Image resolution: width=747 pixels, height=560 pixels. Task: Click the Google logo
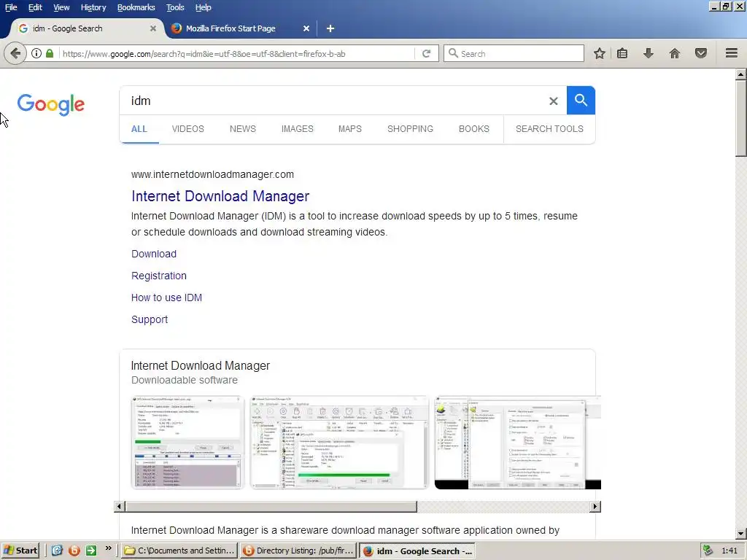tap(51, 104)
